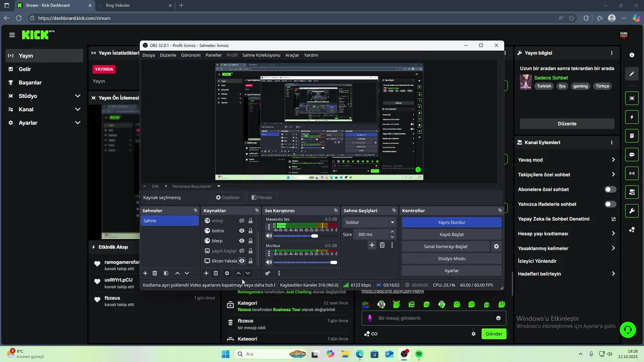The height and width of the screenshot is (362, 644).
Task: Open the Kick hamburger menu
Action: [x=12, y=35]
